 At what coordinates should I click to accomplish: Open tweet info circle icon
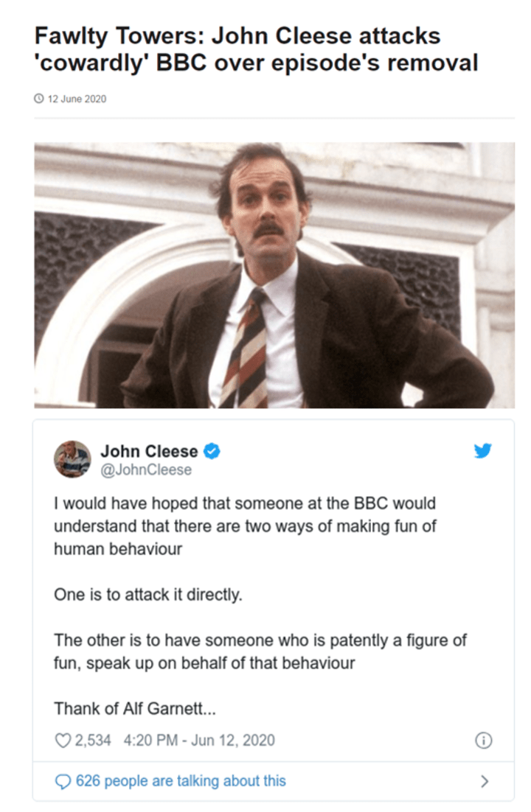tap(483, 741)
